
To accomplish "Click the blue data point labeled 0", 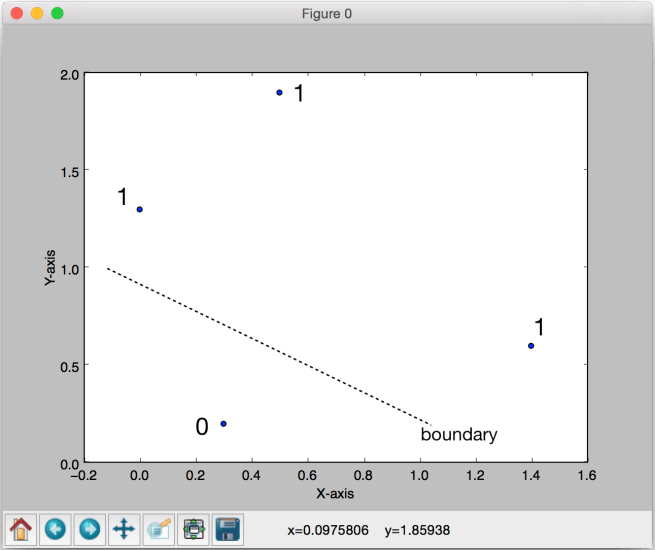I will click(x=223, y=424).
